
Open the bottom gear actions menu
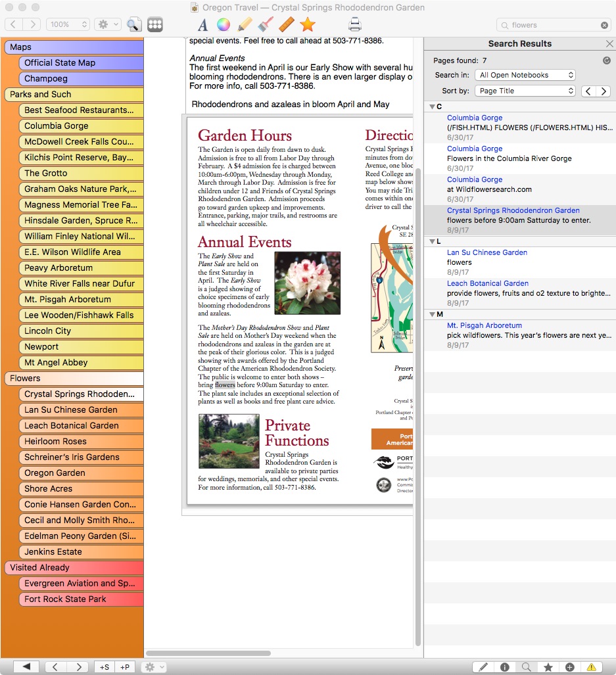click(x=154, y=667)
